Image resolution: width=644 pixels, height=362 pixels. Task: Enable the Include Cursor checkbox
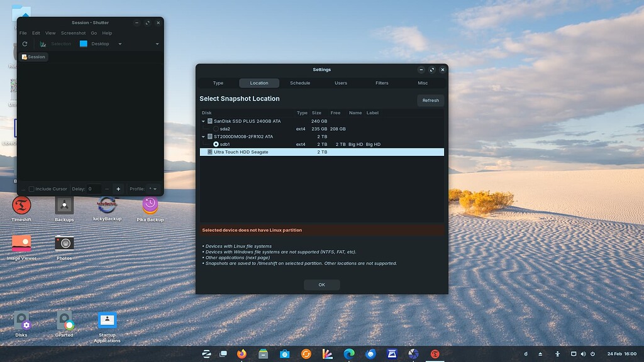point(31,189)
